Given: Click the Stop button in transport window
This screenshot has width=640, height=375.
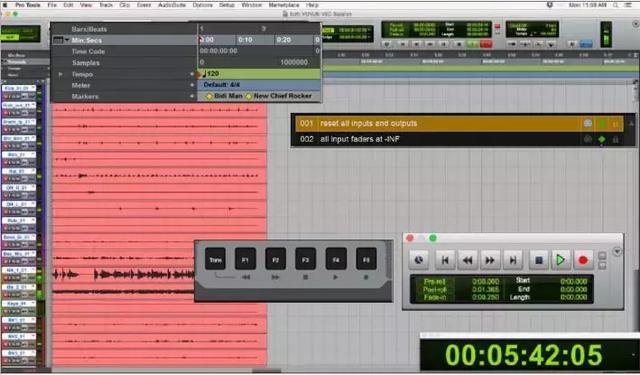Looking at the screenshot, I should pos(538,260).
